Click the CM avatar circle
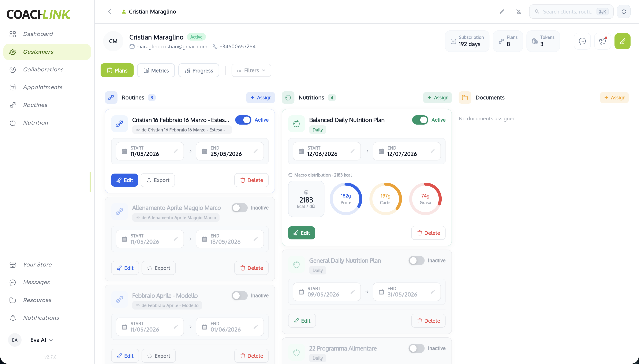 point(113,41)
